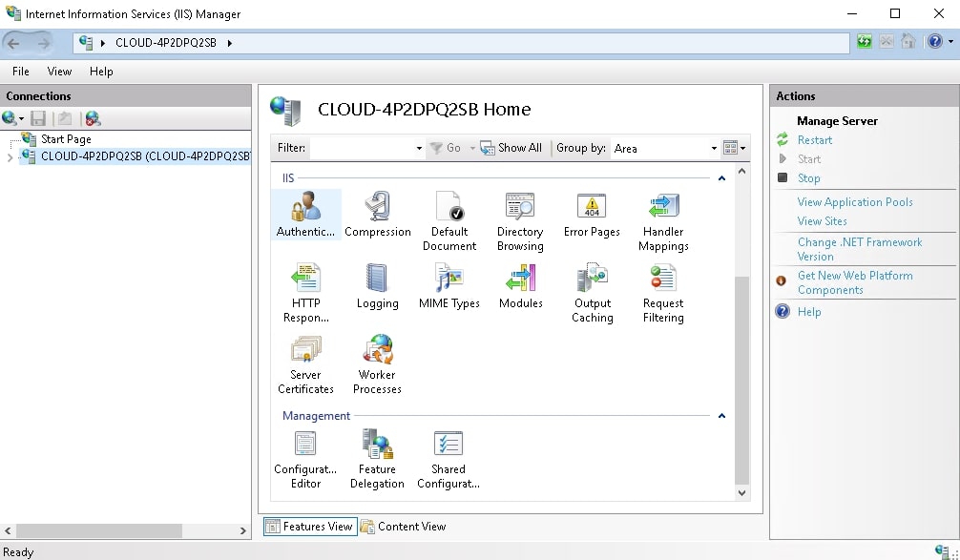Viewport: 960px width, 560px height.
Task: Click View Application Pools link
Action: pos(855,202)
